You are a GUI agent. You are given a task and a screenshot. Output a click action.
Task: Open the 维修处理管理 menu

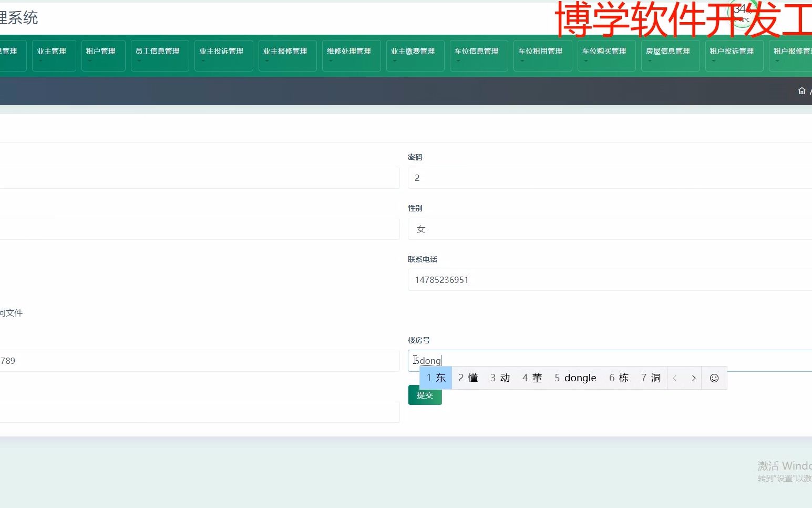(351, 55)
